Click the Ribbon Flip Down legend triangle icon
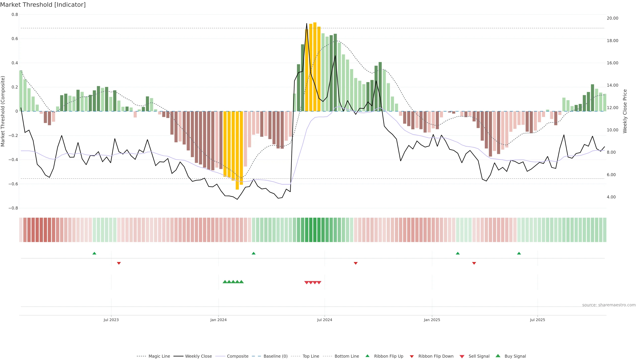Image resolution: width=644 pixels, height=362 pixels. point(412,356)
